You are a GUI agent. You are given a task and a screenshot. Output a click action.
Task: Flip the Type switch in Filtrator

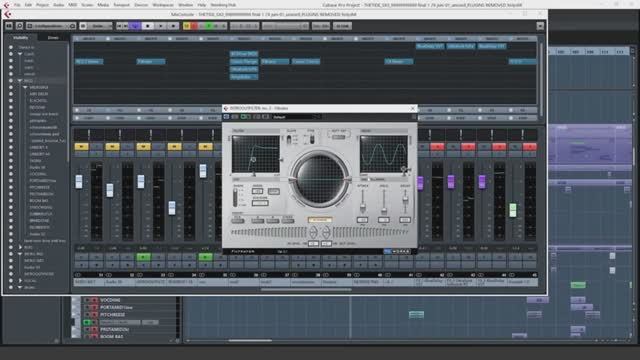click(x=312, y=140)
